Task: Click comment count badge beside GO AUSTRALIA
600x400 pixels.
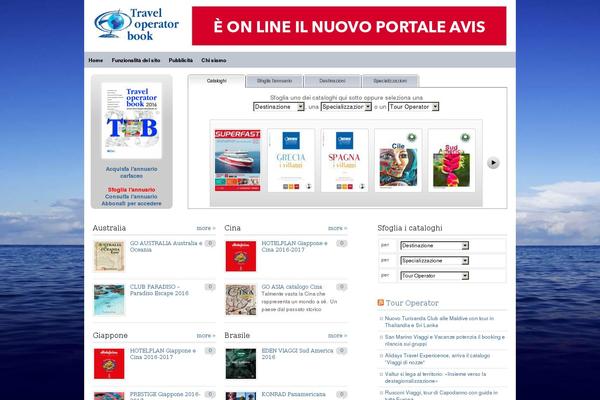Action: coord(210,243)
